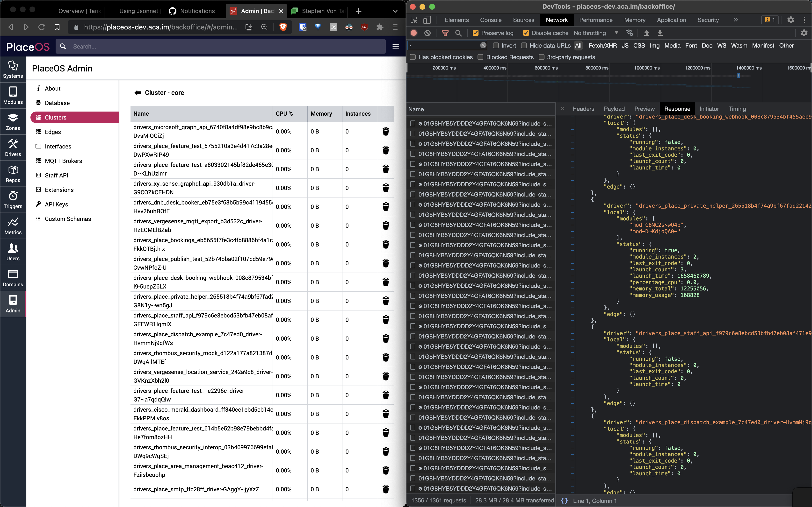Activate the inspect element cursor in DevTools
This screenshot has height=507, width=812.
[x=414, y=20]
